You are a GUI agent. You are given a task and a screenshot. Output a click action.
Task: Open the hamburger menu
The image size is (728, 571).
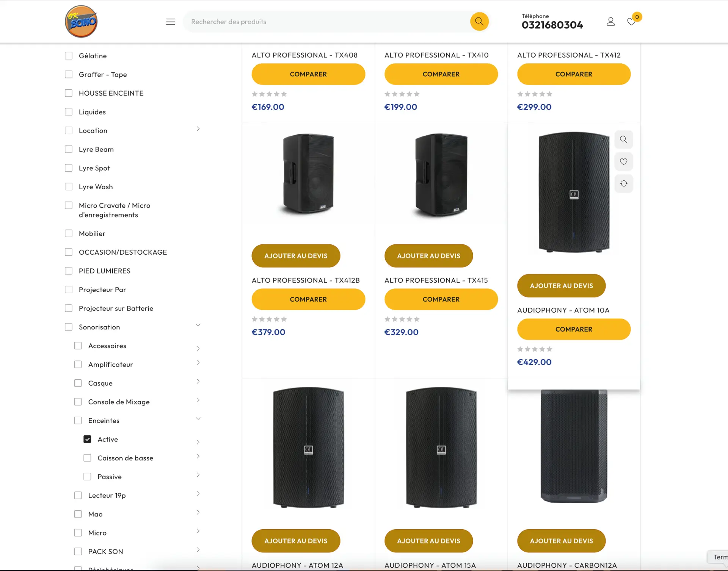coord(171,22)
